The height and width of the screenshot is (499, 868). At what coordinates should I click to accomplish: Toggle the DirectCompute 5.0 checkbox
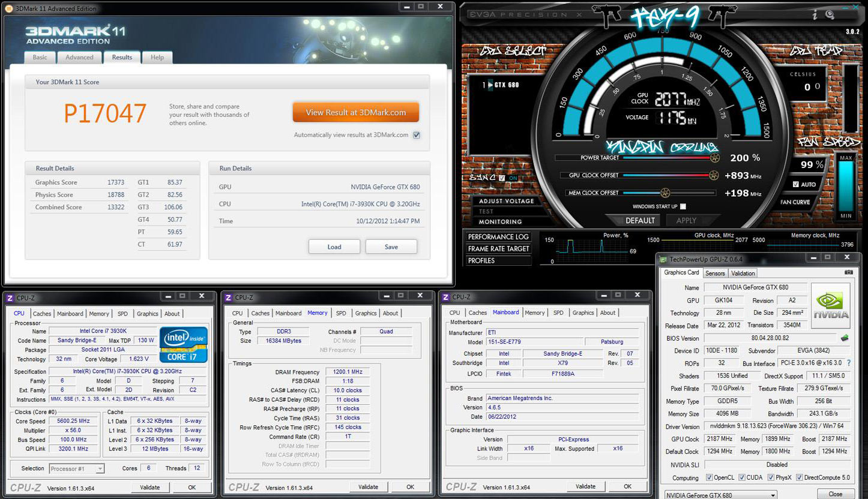tap(798, 478)
